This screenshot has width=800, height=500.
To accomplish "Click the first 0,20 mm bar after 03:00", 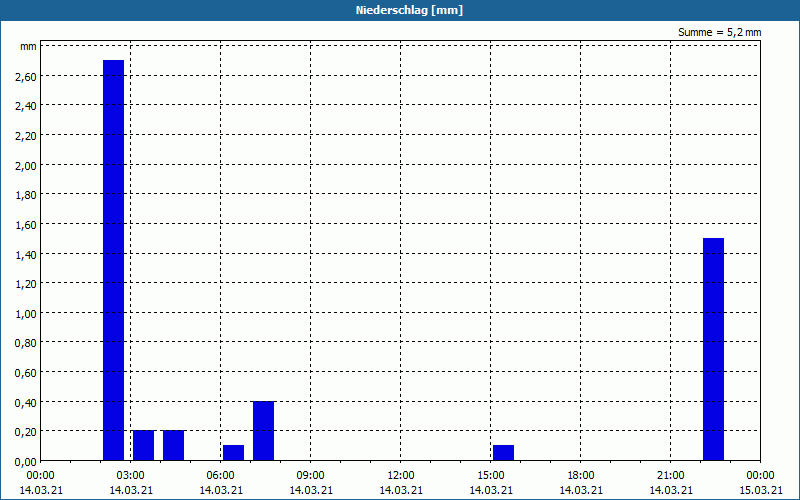I will (143, 445).
